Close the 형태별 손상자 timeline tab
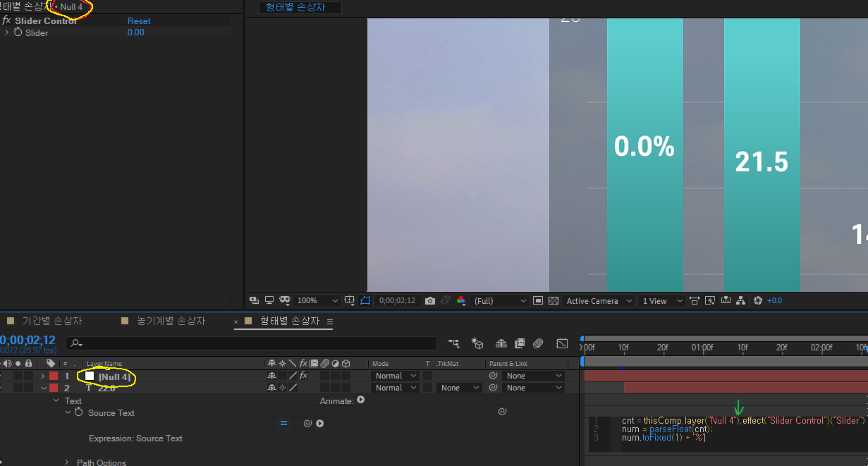The image size is (868, 466). [236, 321]
